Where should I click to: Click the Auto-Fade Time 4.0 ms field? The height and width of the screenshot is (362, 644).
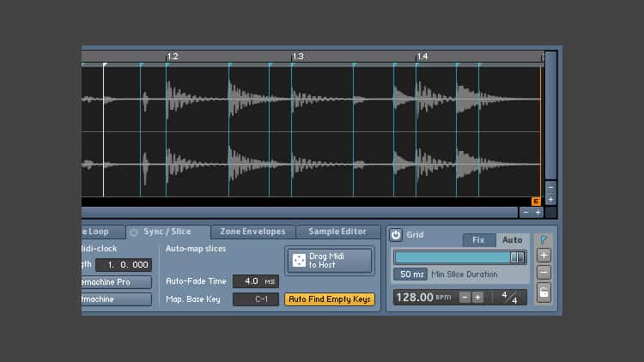[256, 281]
